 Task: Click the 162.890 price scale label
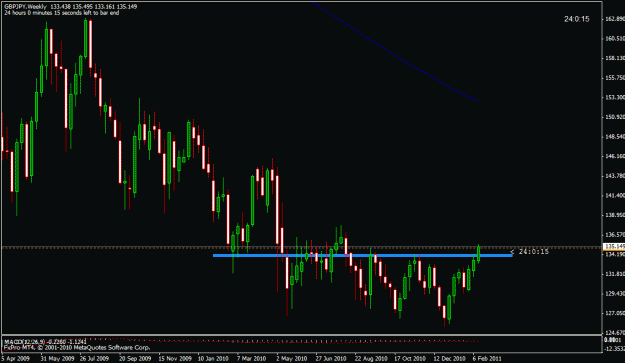pos(615,19)
